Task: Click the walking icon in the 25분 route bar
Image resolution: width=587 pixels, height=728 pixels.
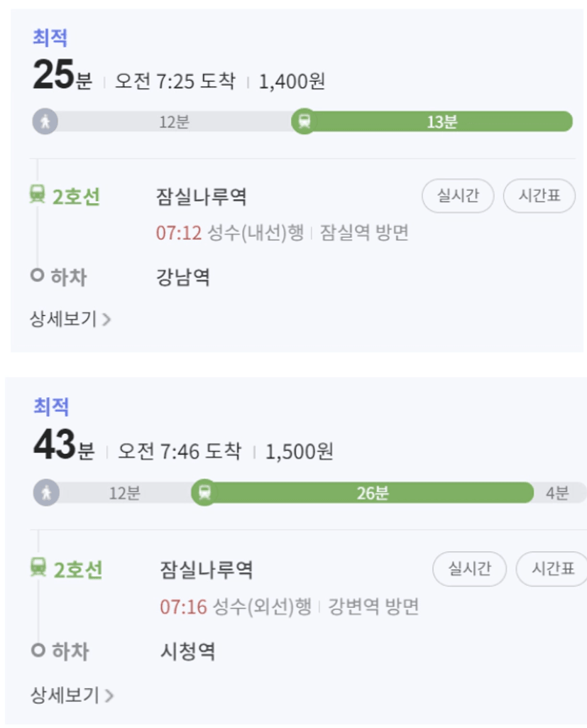Action: pyautogui.click(x=45, y=121)
